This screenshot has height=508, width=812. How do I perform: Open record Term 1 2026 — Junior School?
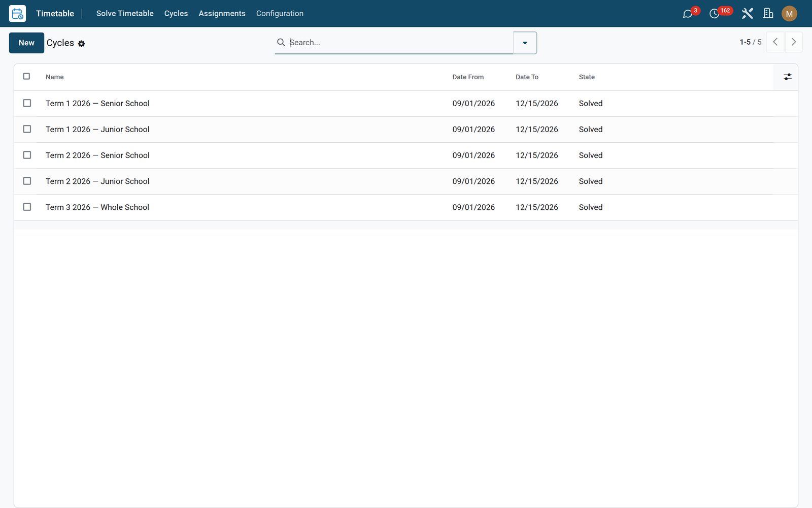[97, 129]
